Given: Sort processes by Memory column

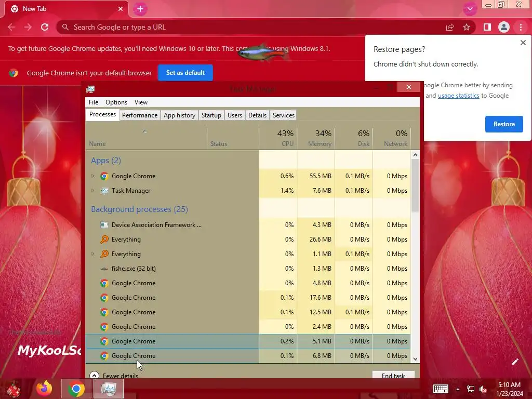Looking at the screenshot, I should click(x=316, y=138).
